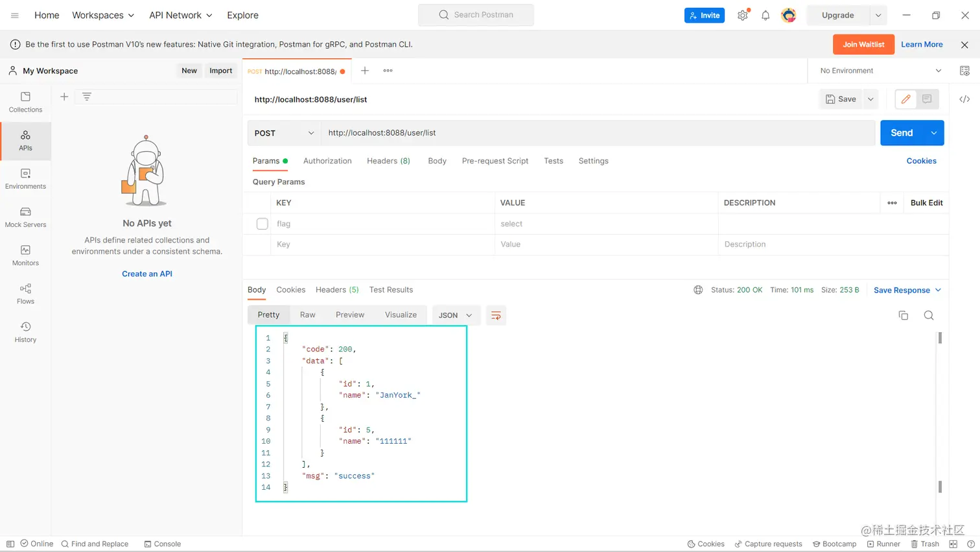Switch to the Authorization tab
This screenshot has height=552, width=980.
click(x=327, y=161)
